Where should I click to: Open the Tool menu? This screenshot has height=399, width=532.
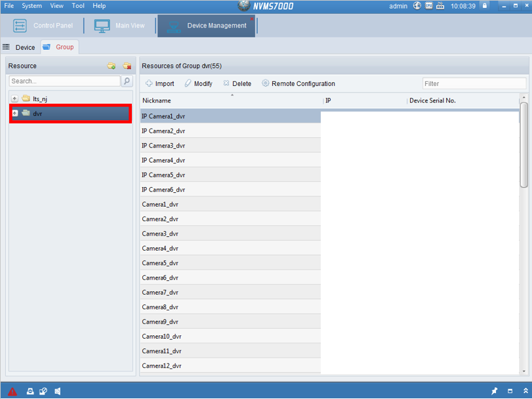click(78, 6)
